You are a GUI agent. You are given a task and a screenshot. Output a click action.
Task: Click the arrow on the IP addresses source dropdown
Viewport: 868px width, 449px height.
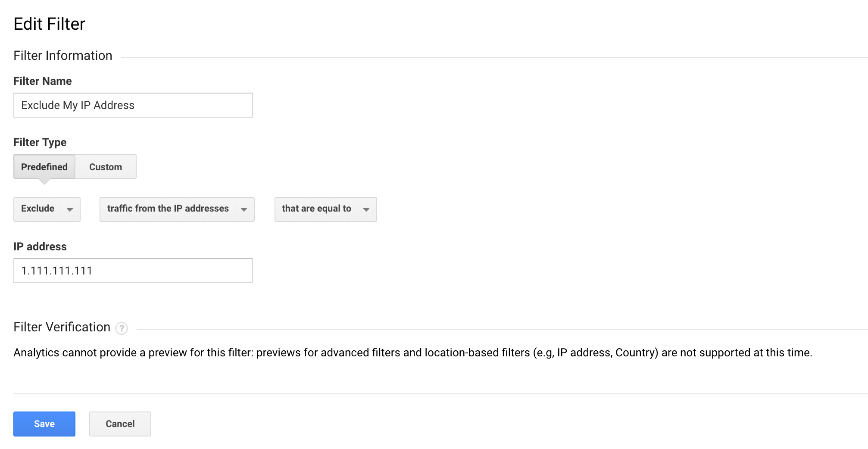tap(244, 210)
